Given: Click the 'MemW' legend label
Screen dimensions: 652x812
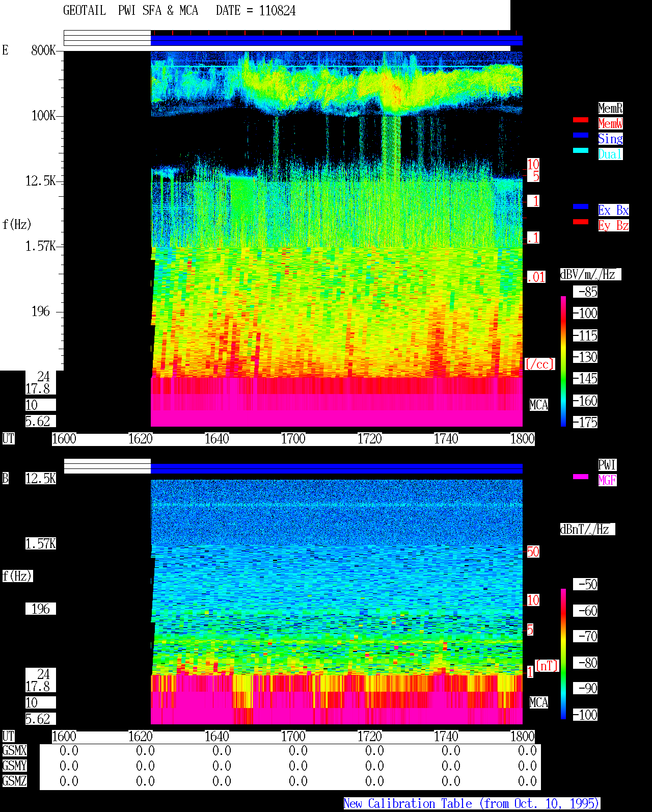Looking at the screenshot, I should pyautogui.click(x=610, y=123).
